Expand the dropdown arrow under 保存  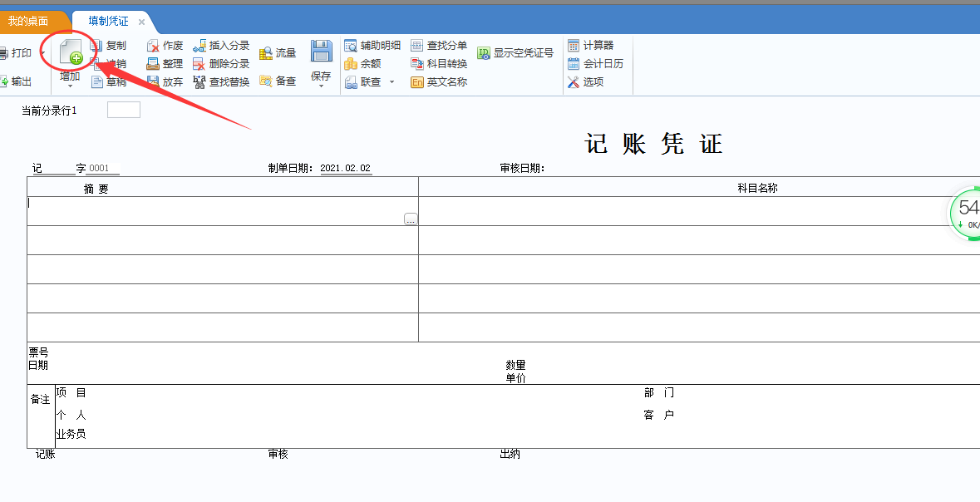tap(321, 86)
